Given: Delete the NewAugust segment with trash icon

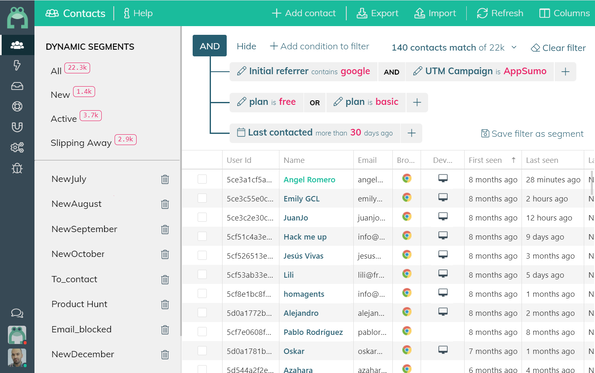Looking at the screenshot, I should (165, 204).
